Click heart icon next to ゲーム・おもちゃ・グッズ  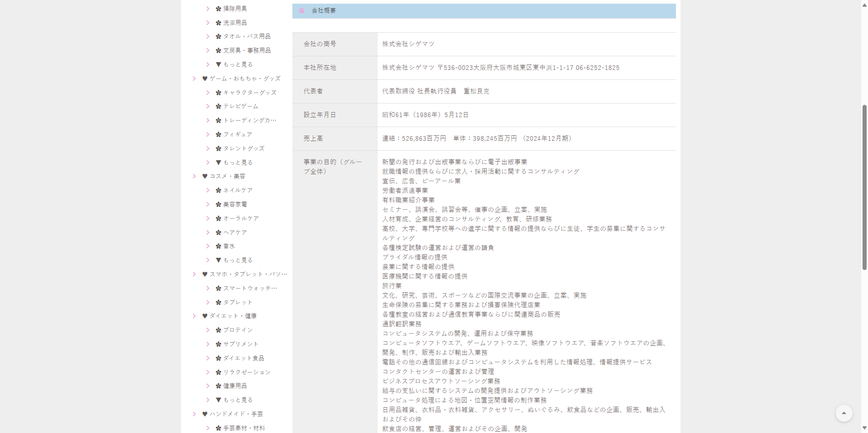tap(205, 79)
